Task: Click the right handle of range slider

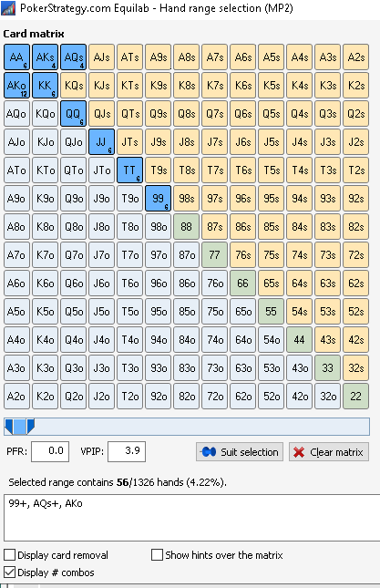Action: (31, 427)
